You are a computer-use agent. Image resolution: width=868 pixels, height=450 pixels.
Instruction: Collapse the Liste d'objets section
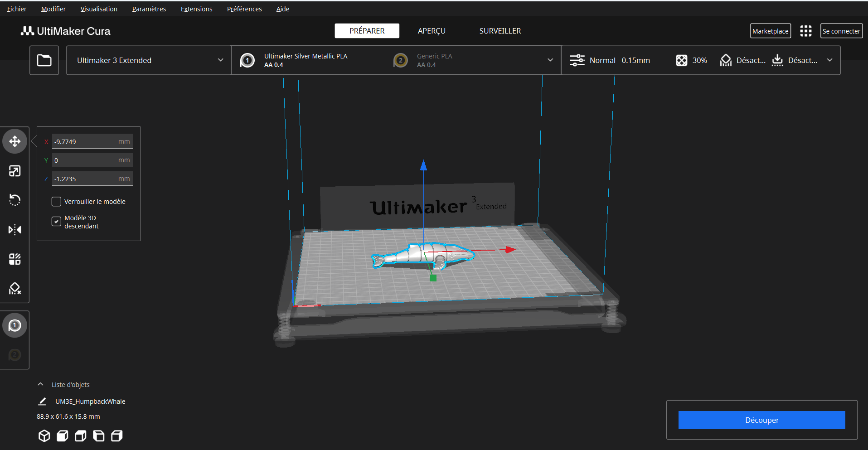click(41, 384)
